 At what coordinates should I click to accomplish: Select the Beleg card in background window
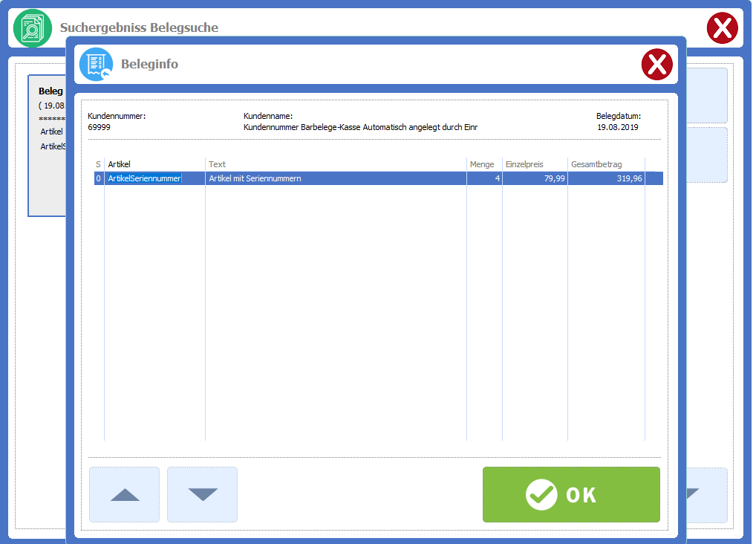47,146
